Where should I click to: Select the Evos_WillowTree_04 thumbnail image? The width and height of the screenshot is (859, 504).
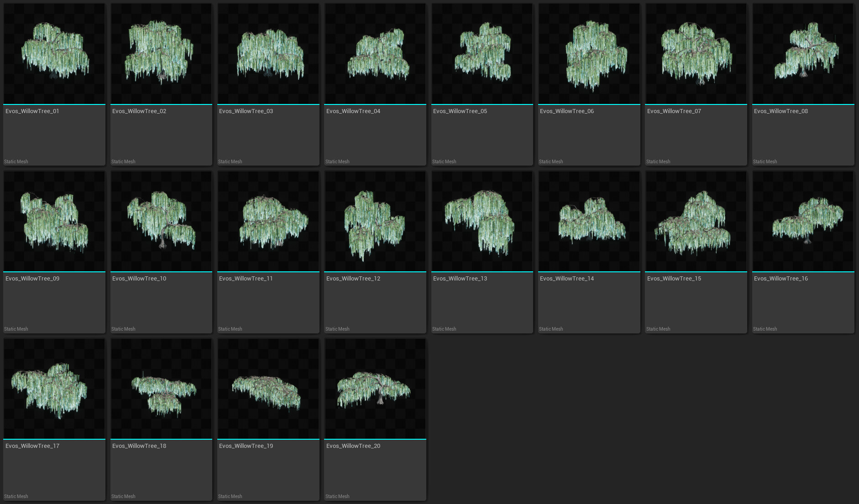pos(375,54)
